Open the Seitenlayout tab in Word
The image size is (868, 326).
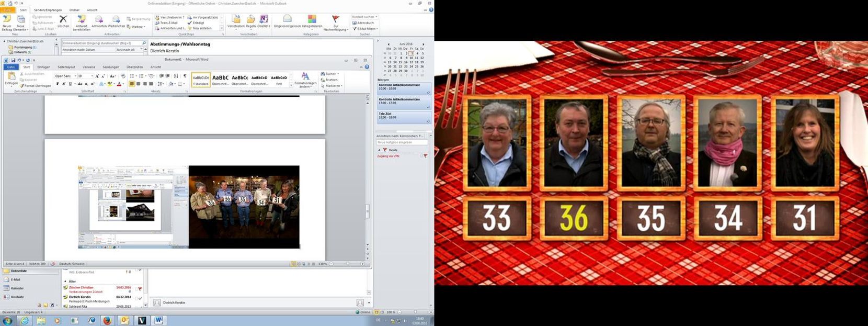coord(66,67)
